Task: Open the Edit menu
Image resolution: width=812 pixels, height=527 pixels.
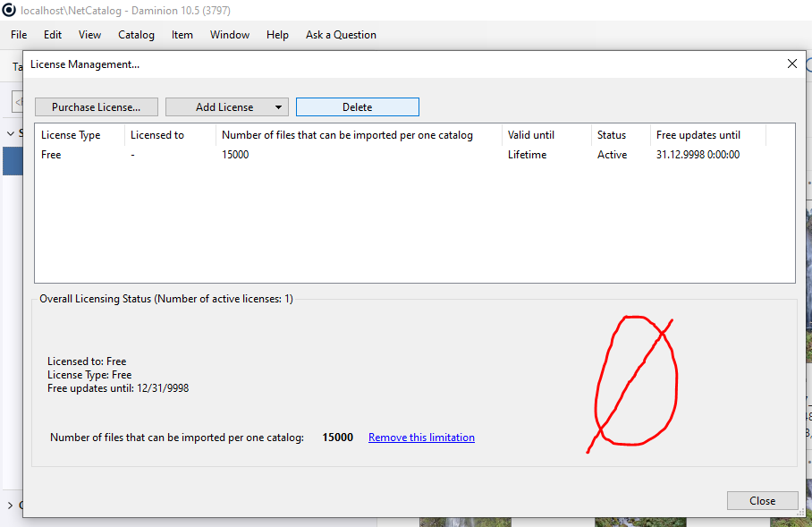Action: pos(53,35)
